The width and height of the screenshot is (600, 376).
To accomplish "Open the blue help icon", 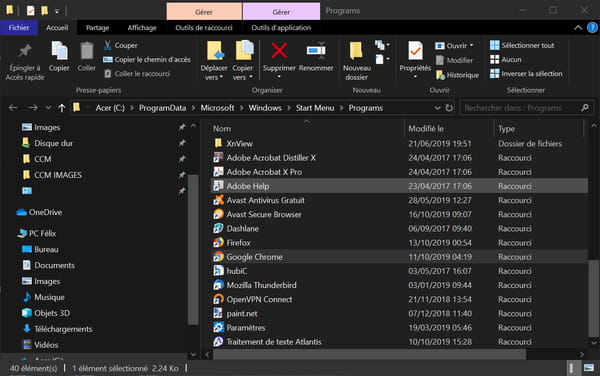I will point(592,28).
